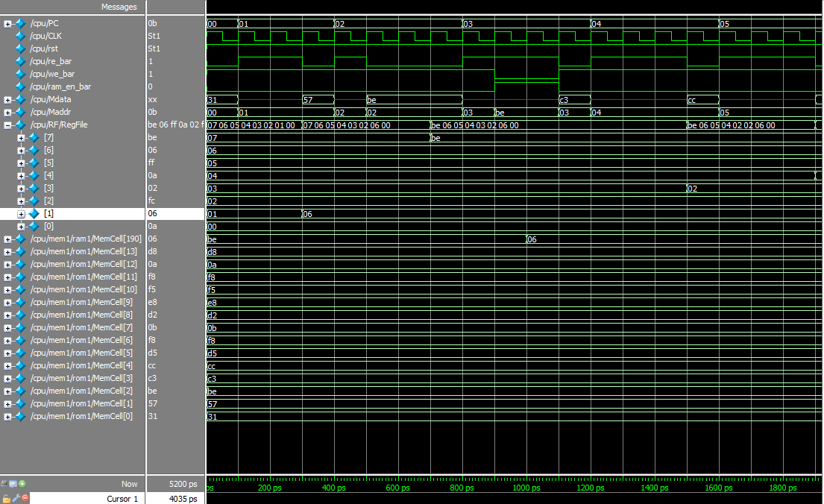Click the diamond signal icon beside /cpu/CLK
Screen dimensions: 824x504
tap(20, 36)
